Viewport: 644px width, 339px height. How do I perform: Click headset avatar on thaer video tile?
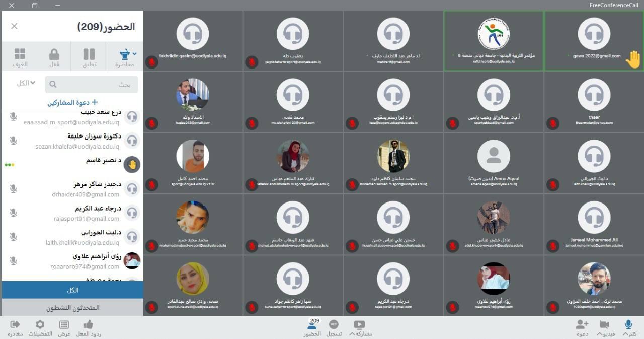594,95
